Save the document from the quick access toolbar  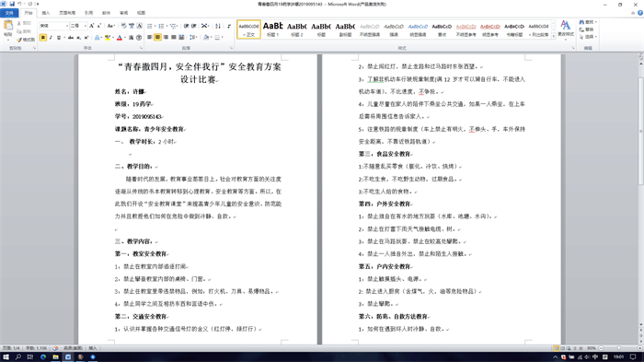point(12,4)
